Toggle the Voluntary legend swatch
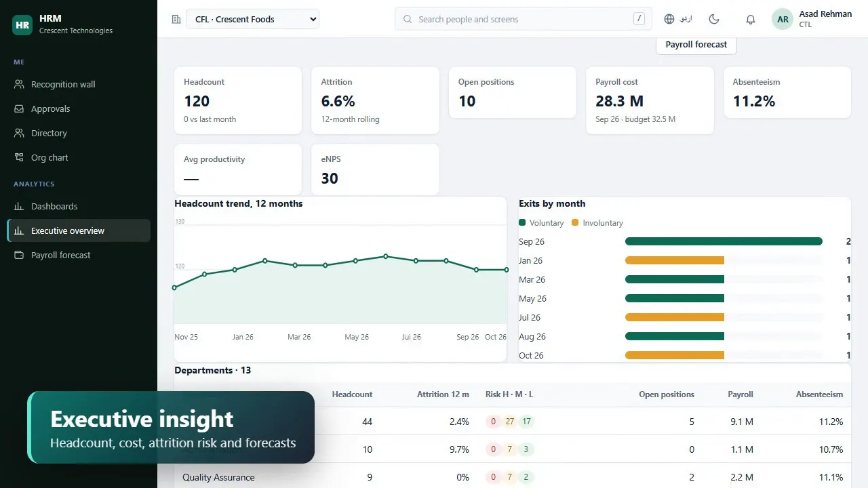The height and width of the screenshot is (488, 868). coord(522,222)
